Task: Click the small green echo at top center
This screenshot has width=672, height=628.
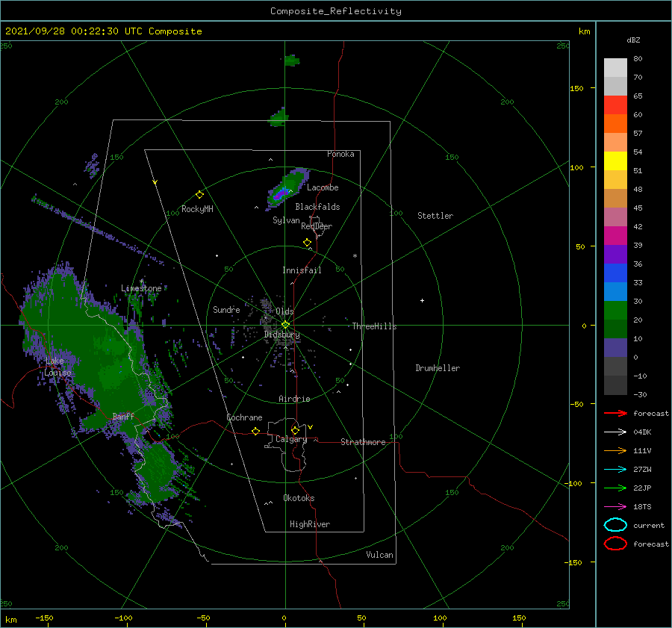Action: [x=292, y=60]
